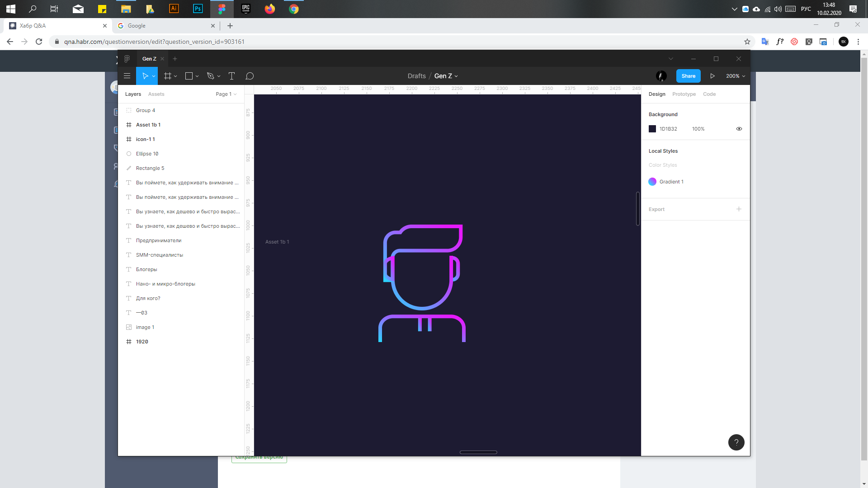Viewport: 868px width, 488px height.
Task: Open Chrome three-dot menu
Action: click(858, 42)
